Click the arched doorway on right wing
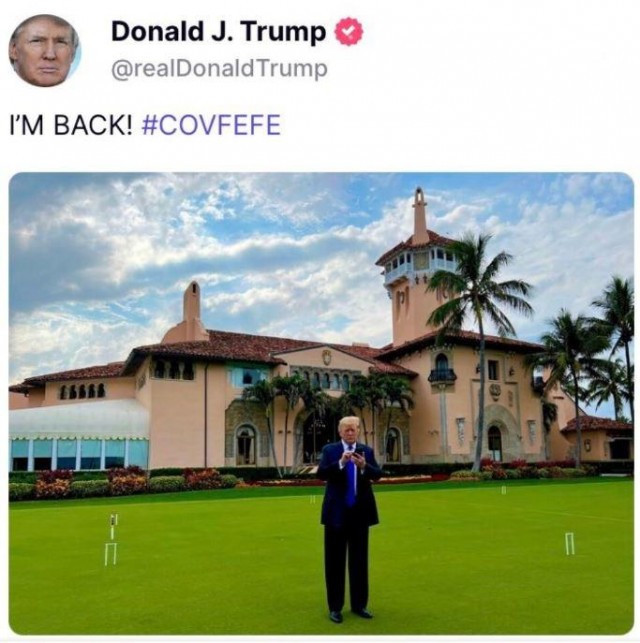The image size is (640, 643). coord(495,443)
